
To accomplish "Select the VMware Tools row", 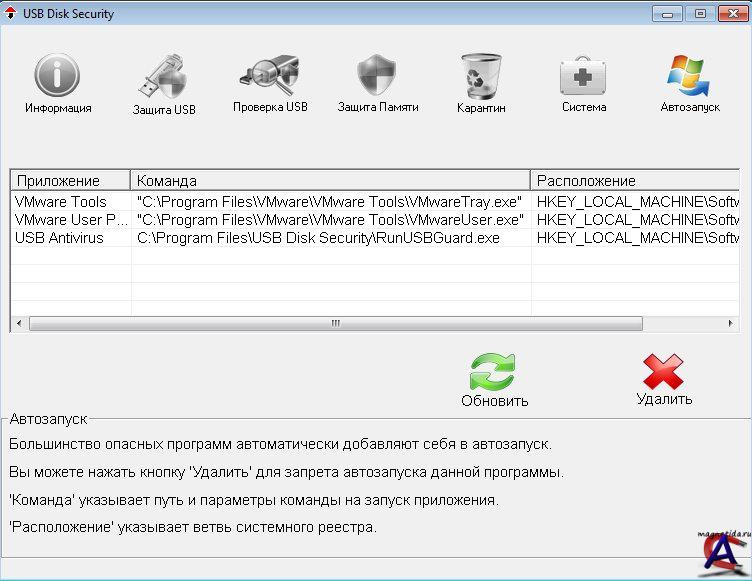I will pos(374,202).
